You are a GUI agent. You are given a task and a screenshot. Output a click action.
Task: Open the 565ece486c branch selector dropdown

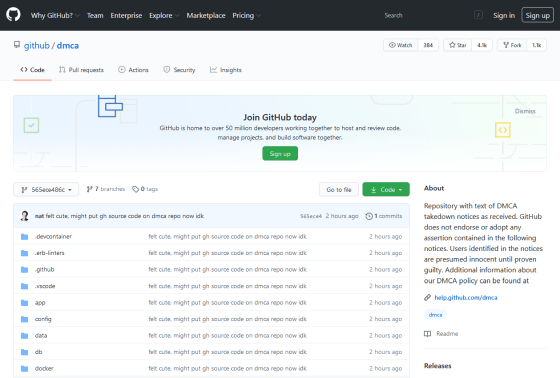pyautogui.click(x=46, y=189)
